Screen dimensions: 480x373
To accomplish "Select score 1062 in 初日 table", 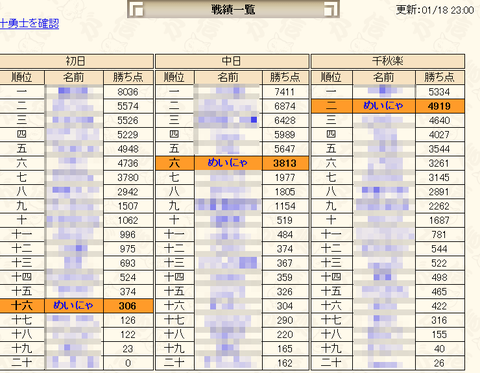I will (128, 220).
